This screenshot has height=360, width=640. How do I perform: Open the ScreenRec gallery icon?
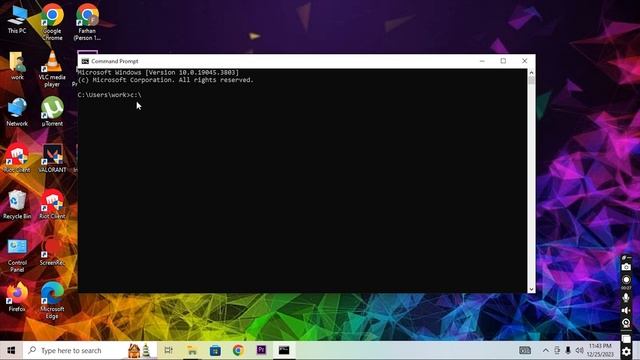pyautogui.click(x=626, y=339)
